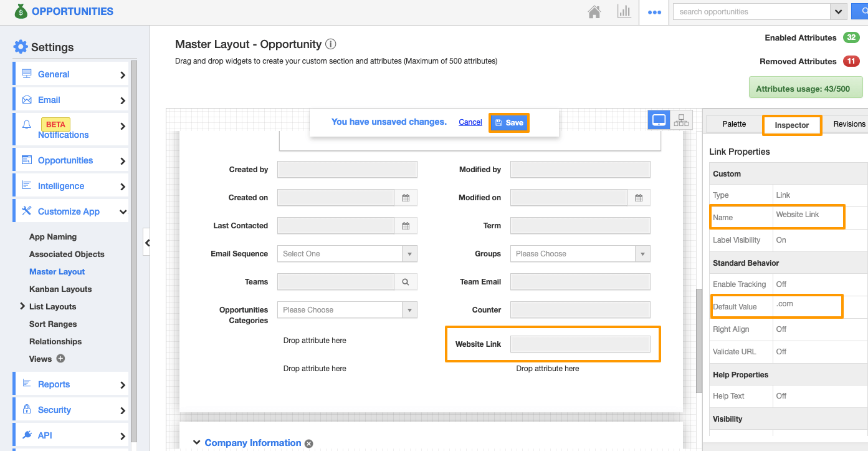Open the Revisions tab
Viewport: 868px width, 451px height.
(x=849, y=124)
